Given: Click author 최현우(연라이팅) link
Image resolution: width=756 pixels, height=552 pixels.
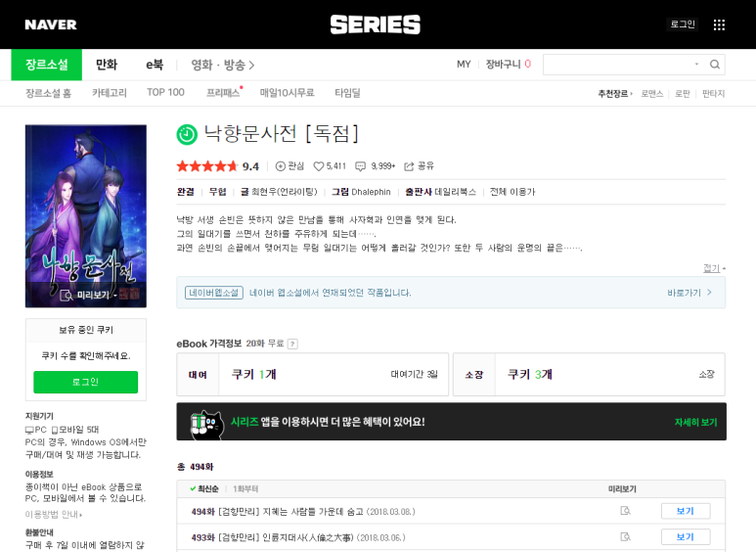Looking at the screenshot, I should tap(285, 192).
